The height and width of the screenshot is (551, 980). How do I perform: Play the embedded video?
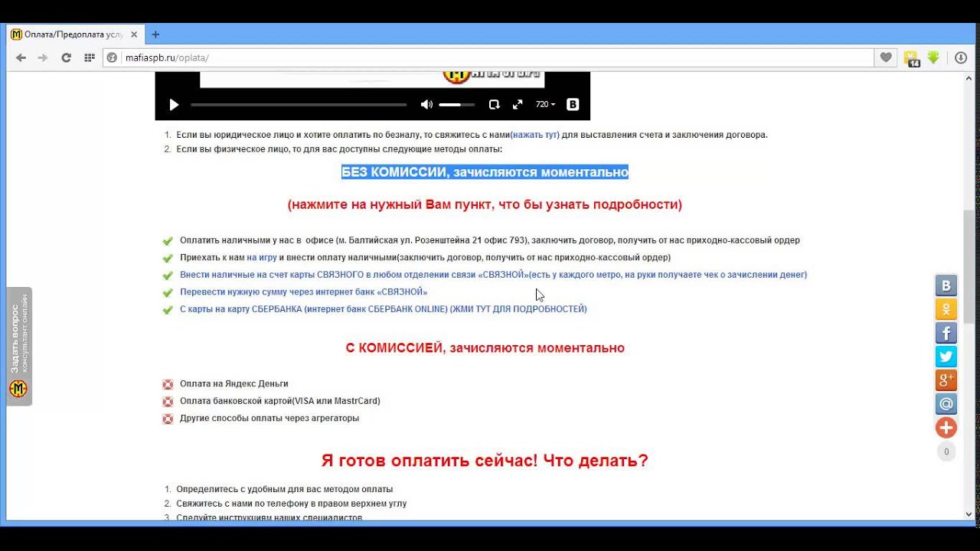(x=174, y=105)
